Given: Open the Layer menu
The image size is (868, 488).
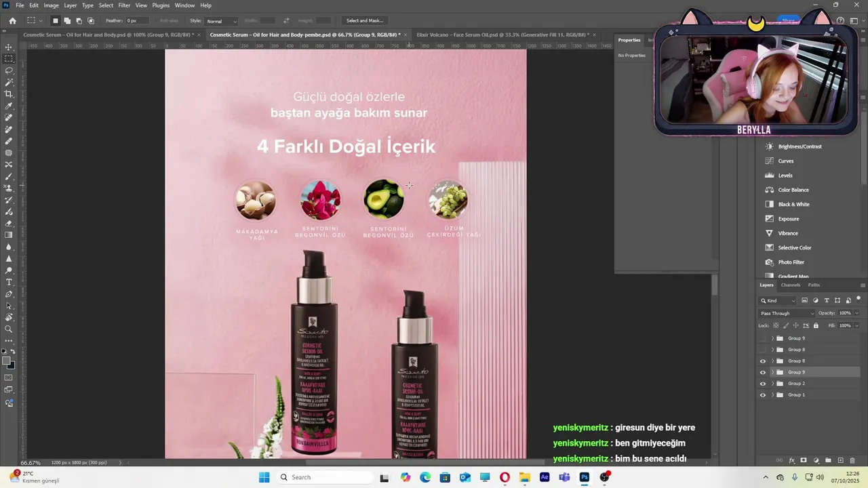Looking at the screenshot, I should 71,5.
